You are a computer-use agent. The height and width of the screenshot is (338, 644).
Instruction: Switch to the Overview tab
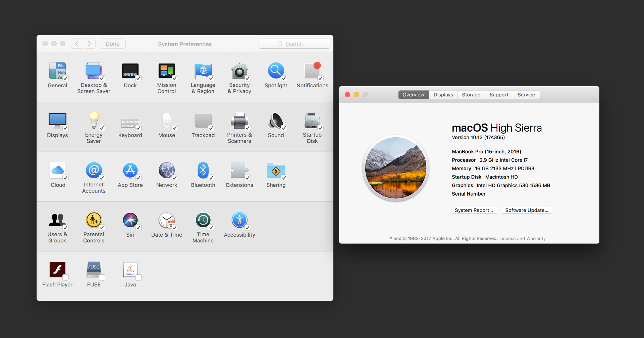pyautogui.click(x=414, y=95)
